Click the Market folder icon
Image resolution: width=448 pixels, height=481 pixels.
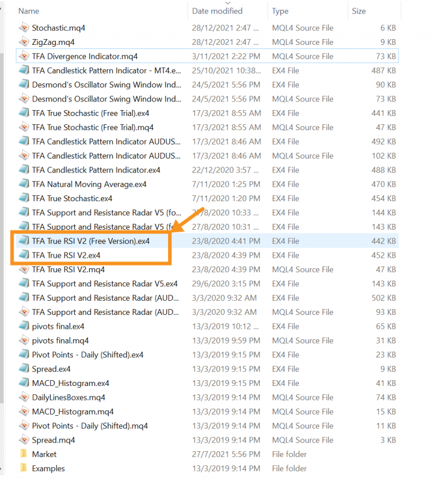[x=24, y=454]
